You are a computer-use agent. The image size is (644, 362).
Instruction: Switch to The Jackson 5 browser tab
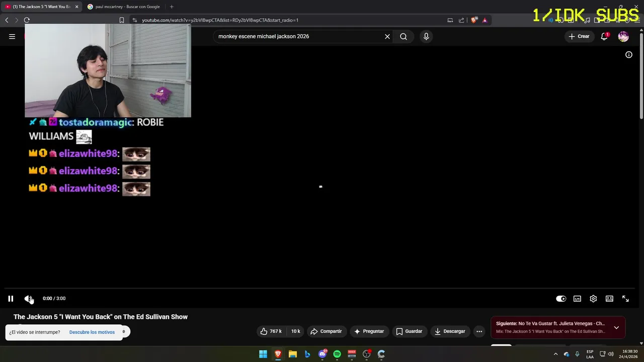click(x=40, y=7)
